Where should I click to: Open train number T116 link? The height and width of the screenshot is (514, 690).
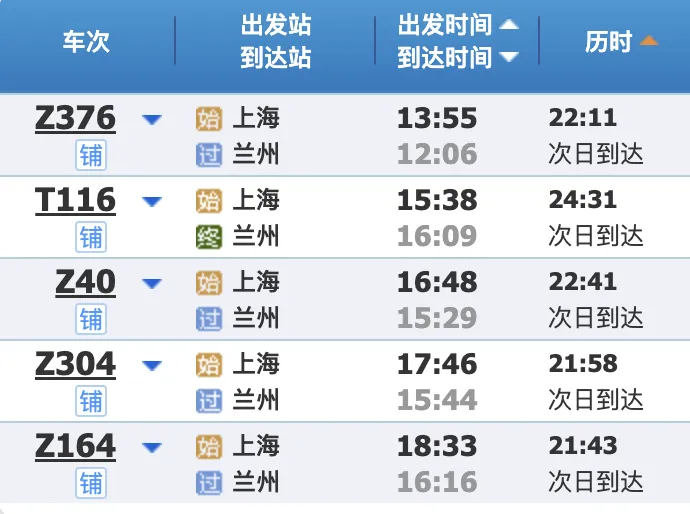[x=75, y=200]
